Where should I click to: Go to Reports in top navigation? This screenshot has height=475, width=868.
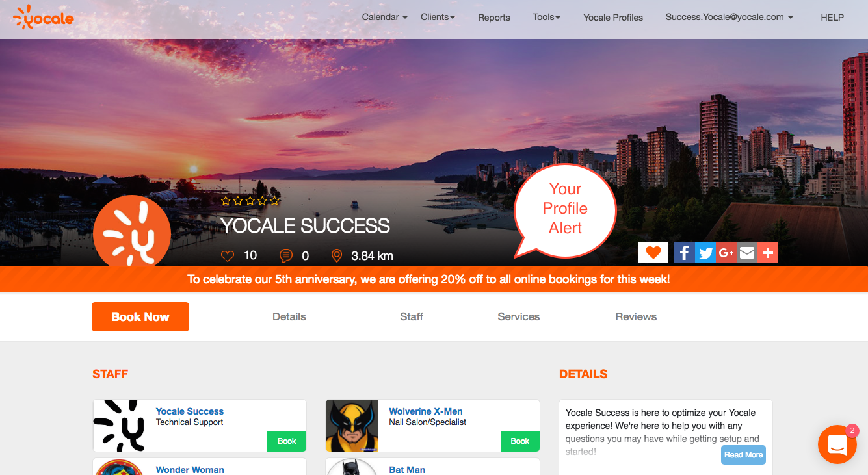tap(494, 18)
